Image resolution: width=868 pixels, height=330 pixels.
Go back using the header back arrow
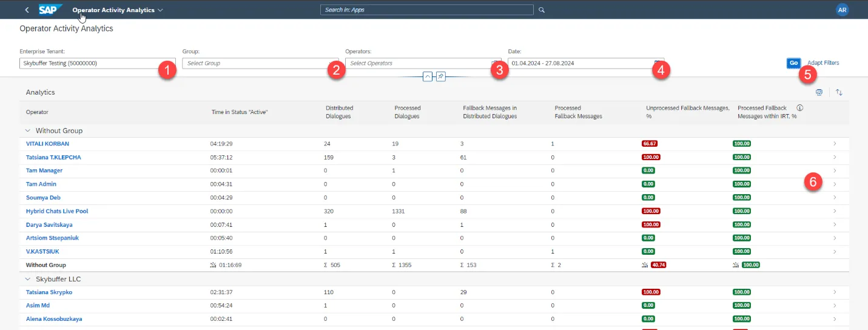pos(27,10)
